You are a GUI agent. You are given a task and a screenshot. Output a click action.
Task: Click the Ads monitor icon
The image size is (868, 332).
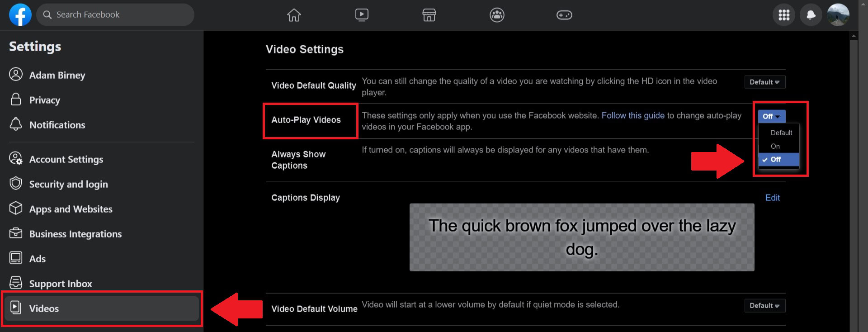point(16,258)
